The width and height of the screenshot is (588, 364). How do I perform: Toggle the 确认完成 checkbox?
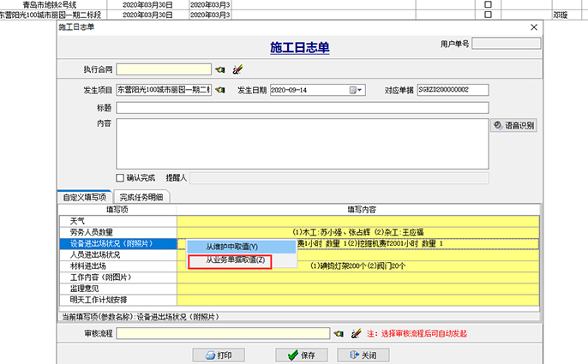pyautogui.click(x=121, y=178)
